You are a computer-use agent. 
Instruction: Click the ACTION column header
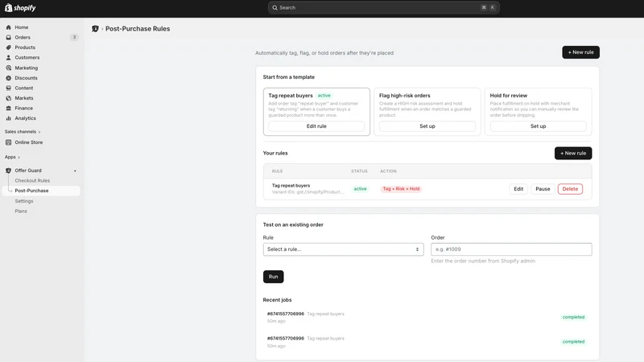pos(388,171)
